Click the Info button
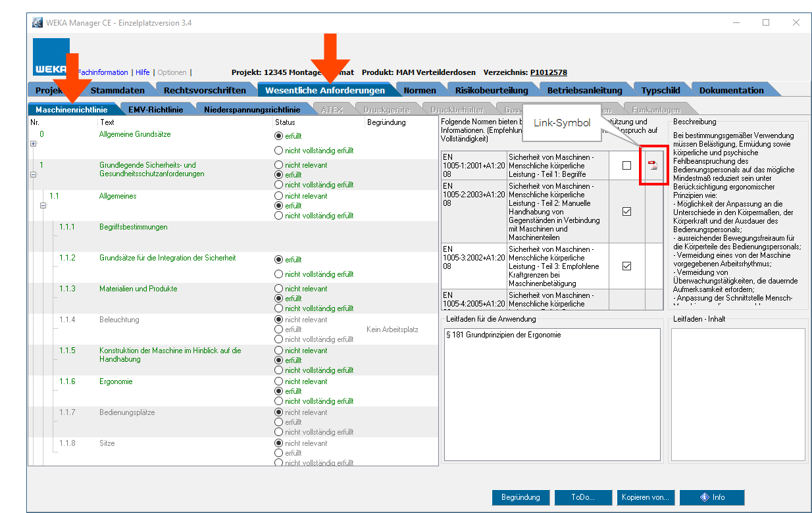The image size is (812, 513). [711, 497]
